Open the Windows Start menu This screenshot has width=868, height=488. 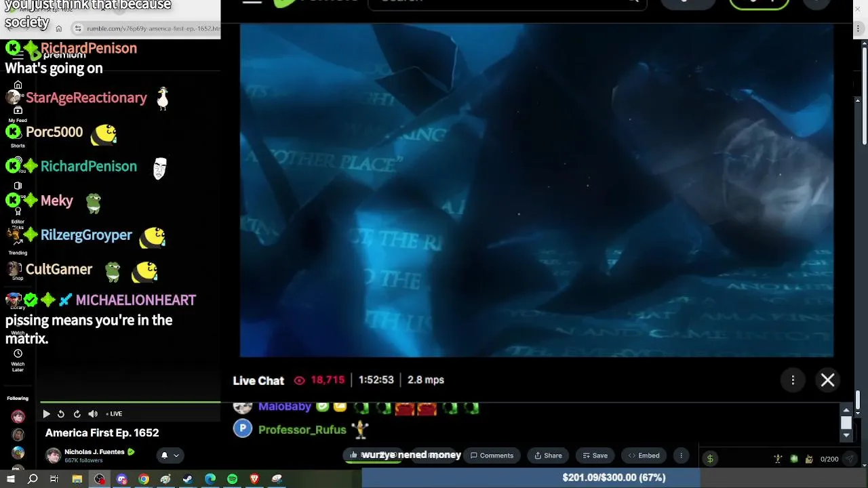point(10,479)
